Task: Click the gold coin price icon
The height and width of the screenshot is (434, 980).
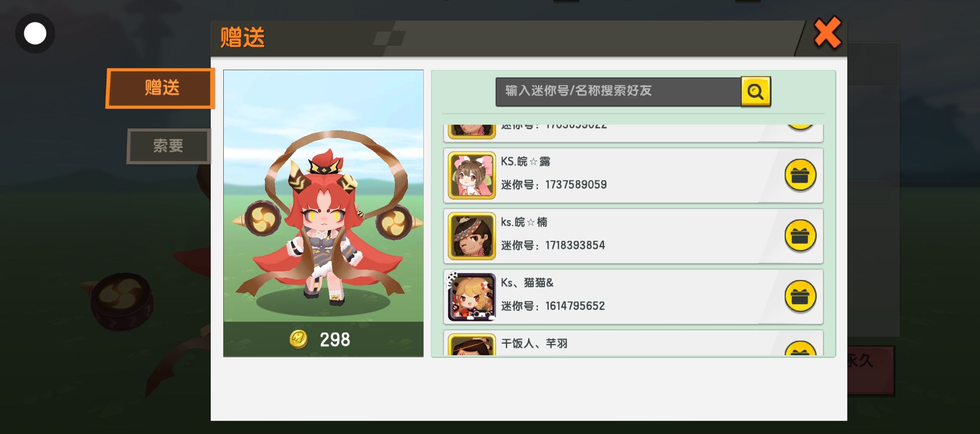Action: point(299,339)
